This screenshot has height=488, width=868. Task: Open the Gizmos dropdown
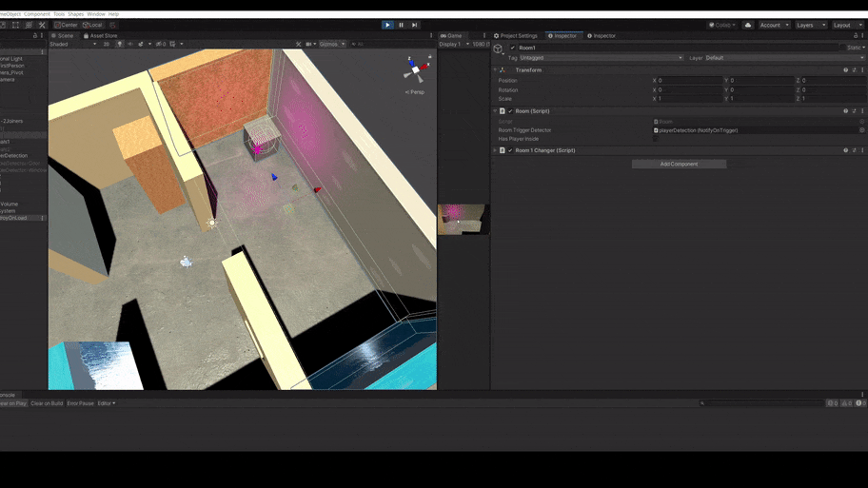click(x=333, y=44)
